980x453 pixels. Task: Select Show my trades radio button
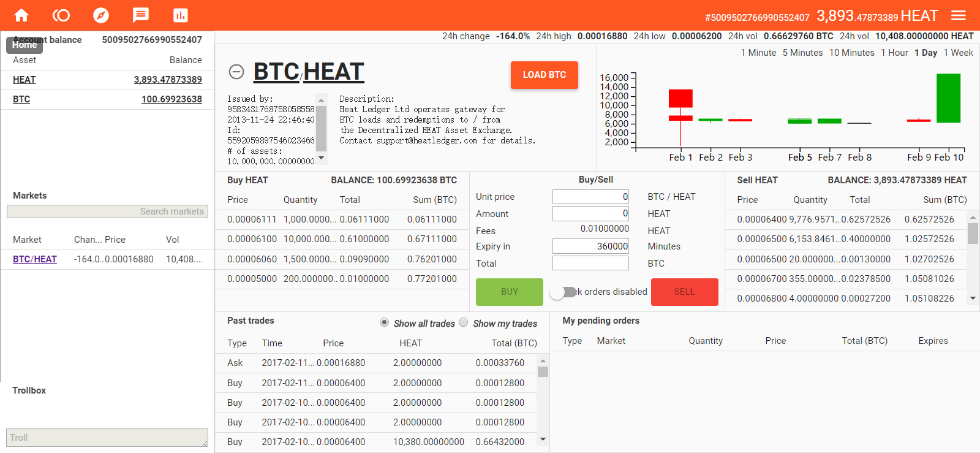[x=464, y=322]
